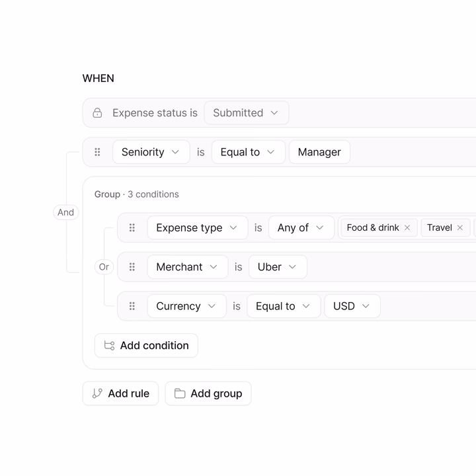Open the USD currency value dropdown
The height and width of the screenshot is (476, 476).
tap(352, 305)
